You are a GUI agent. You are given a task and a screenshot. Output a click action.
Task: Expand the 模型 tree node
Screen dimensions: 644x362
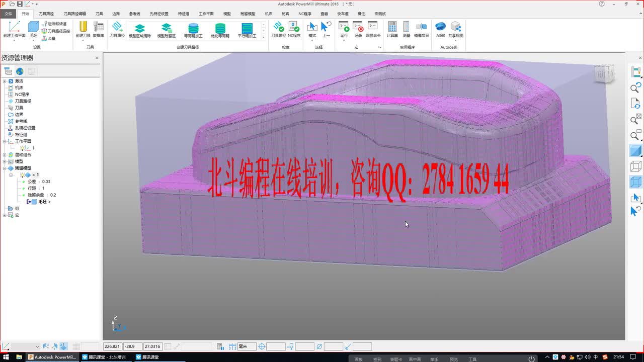coord(5,161)
